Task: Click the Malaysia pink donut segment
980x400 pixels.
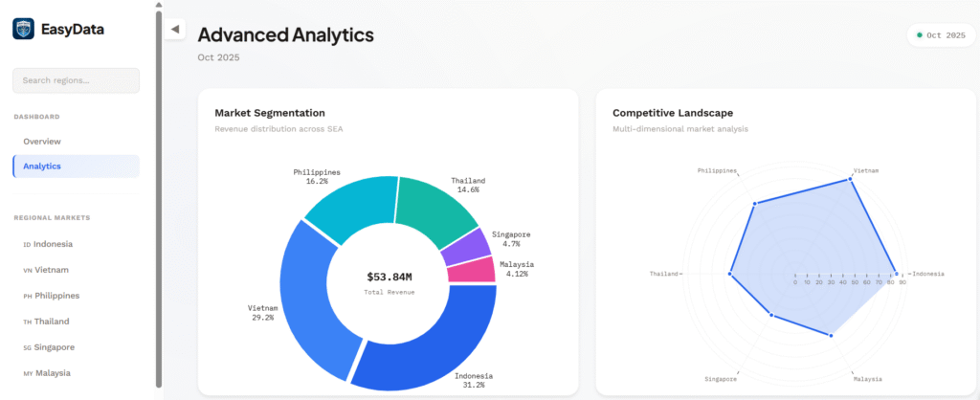Action: click(x=474, y=270)
